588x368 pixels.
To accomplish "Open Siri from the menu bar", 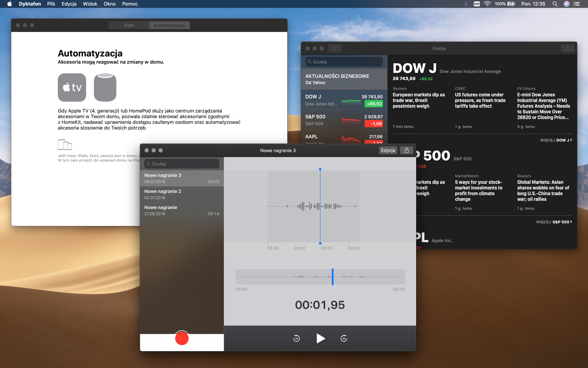I will tap(566, 4).
